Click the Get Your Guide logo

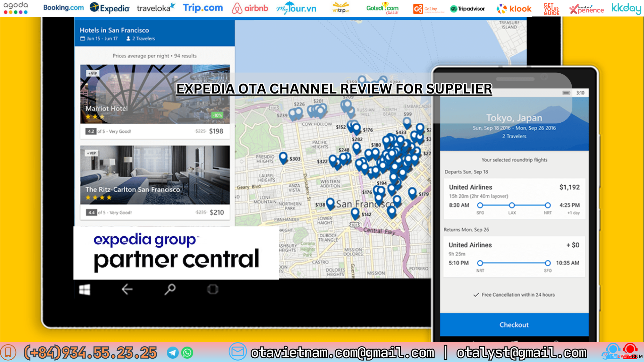(x=551, y=9)
